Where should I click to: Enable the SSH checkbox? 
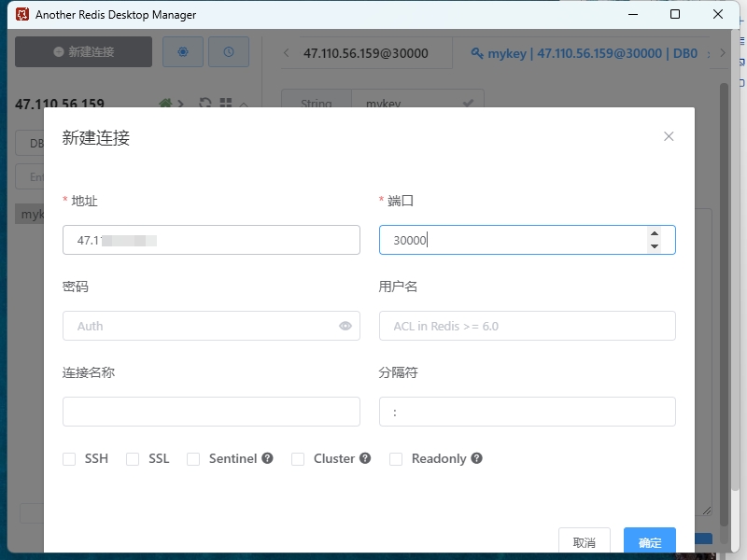coord(69,458)
